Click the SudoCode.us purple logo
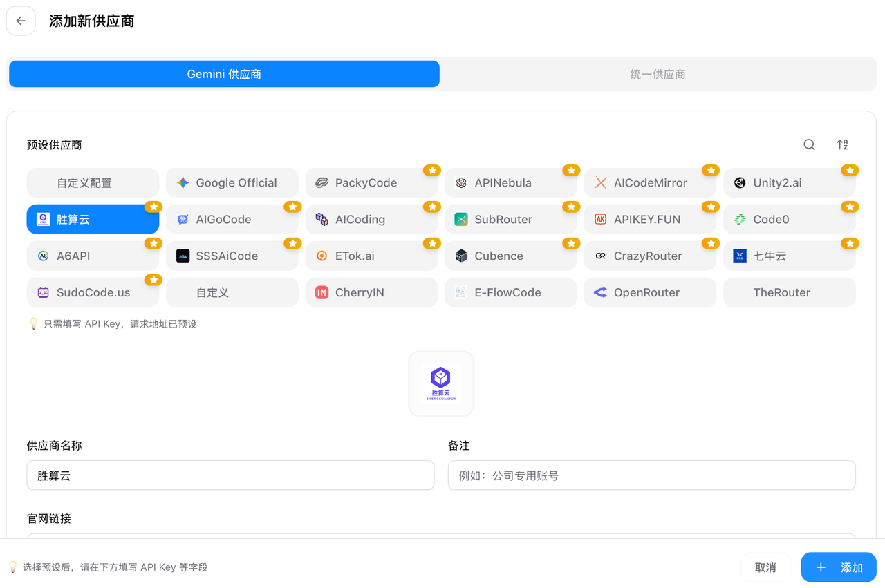Screen dimensions: 885x588 tap(43, 293)
